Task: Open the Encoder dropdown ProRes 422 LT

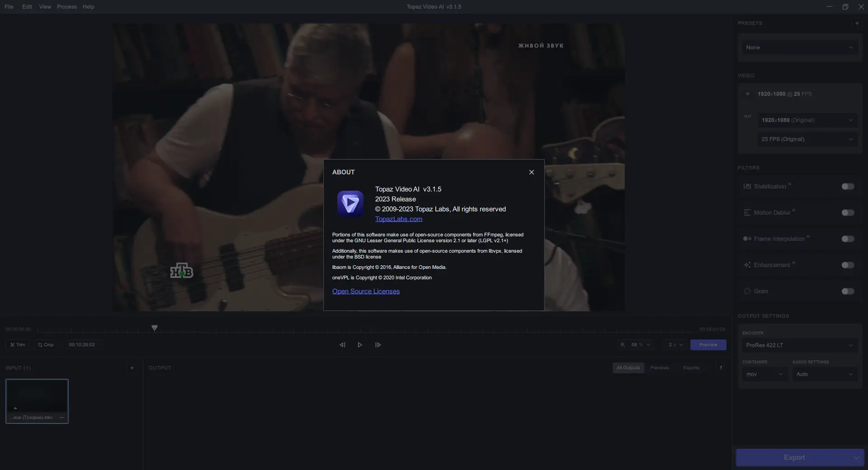Action: (x=799, y=345)
